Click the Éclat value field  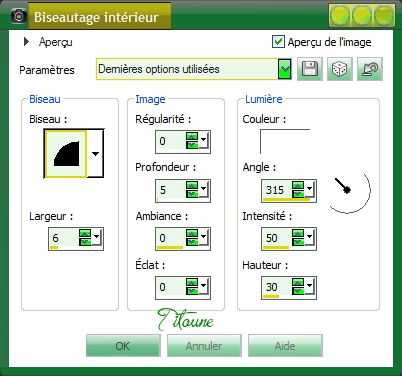point(171,288)
